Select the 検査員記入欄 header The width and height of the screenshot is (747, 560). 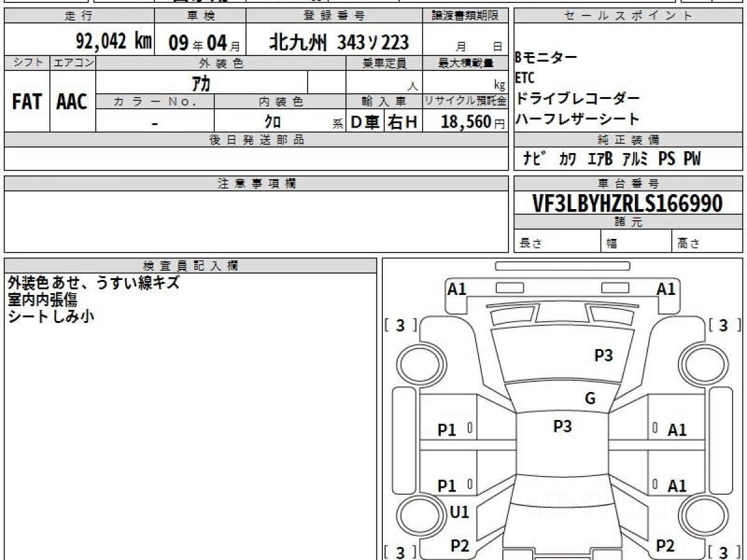[x=190, y=265]
